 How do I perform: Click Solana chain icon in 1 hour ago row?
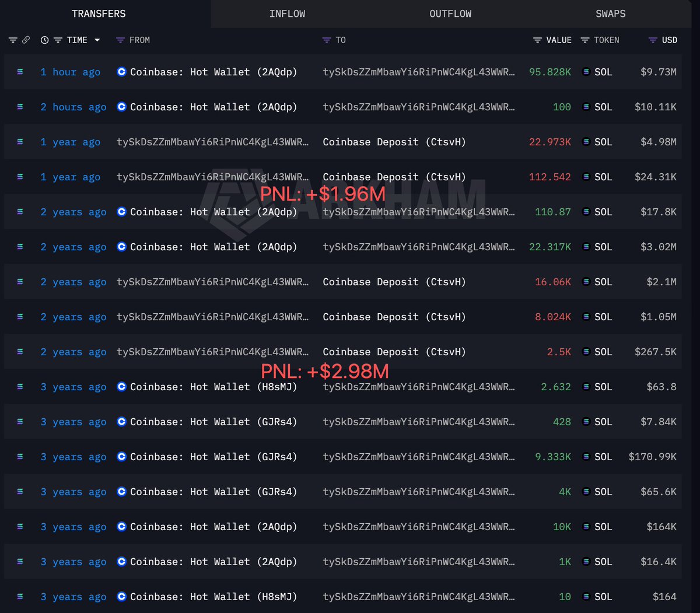point(20,72)
